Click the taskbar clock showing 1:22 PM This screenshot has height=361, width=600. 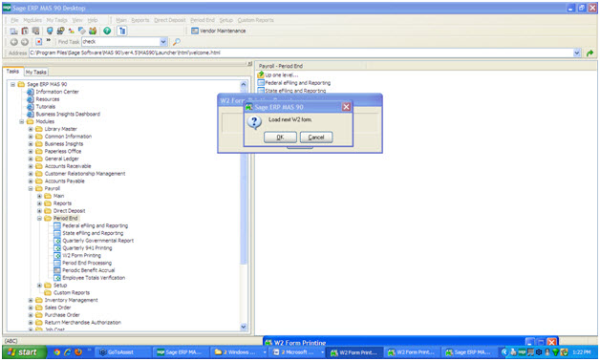pos(582,352)
